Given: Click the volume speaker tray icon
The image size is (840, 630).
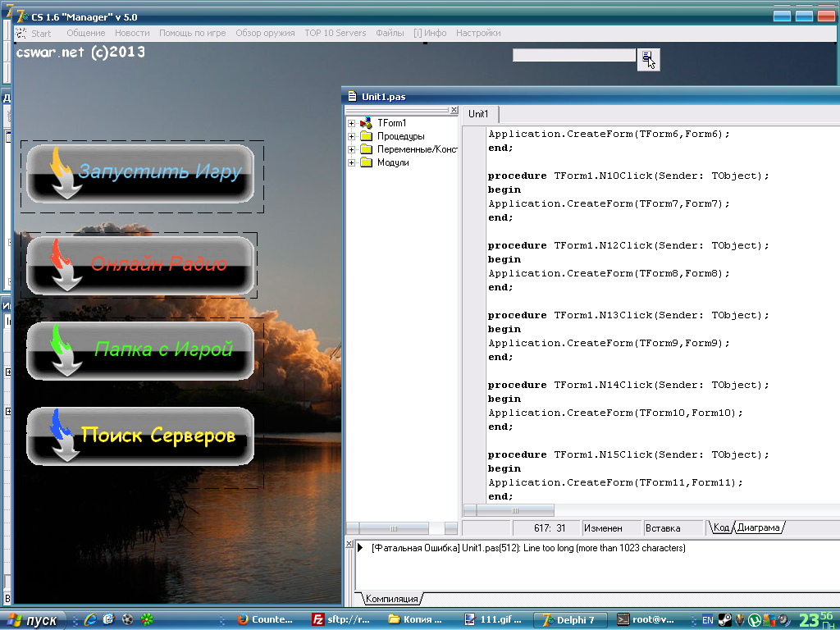Looking at the screenshot, I should click(x=783, y=620).
